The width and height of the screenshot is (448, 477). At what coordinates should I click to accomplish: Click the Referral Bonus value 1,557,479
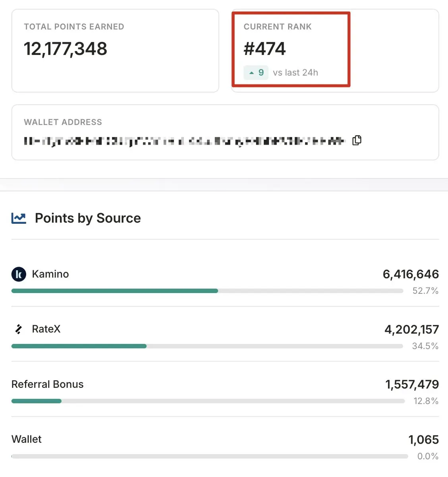(x=412, y=384)
